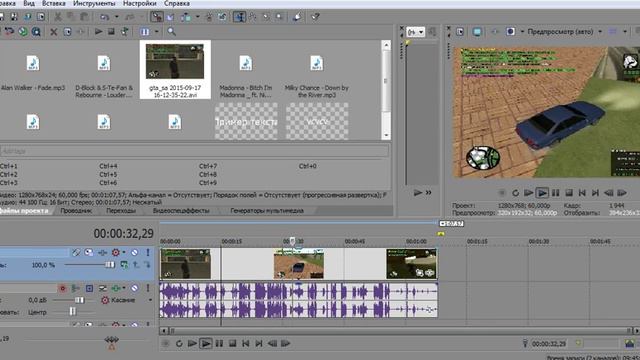Open the Касание automation mode dropdown

coord(150,300)
